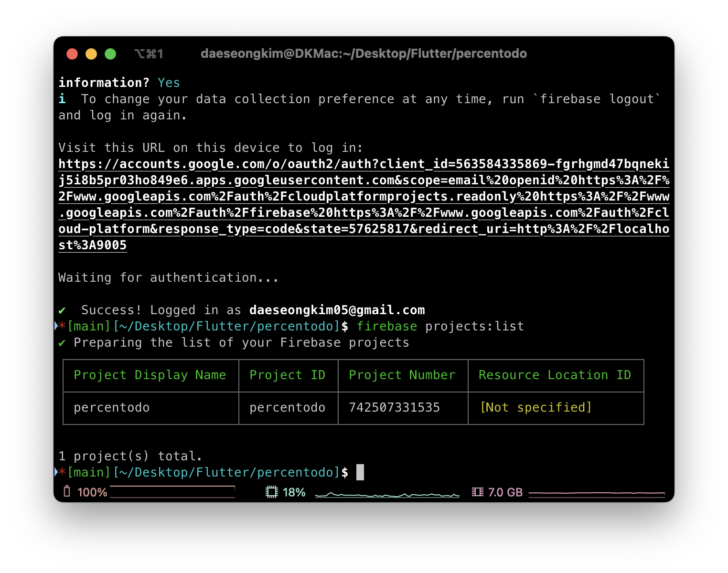Screen dimensions: 728x573
Task: Click the CPU chip icon
Action: click(x=272, y=492)
